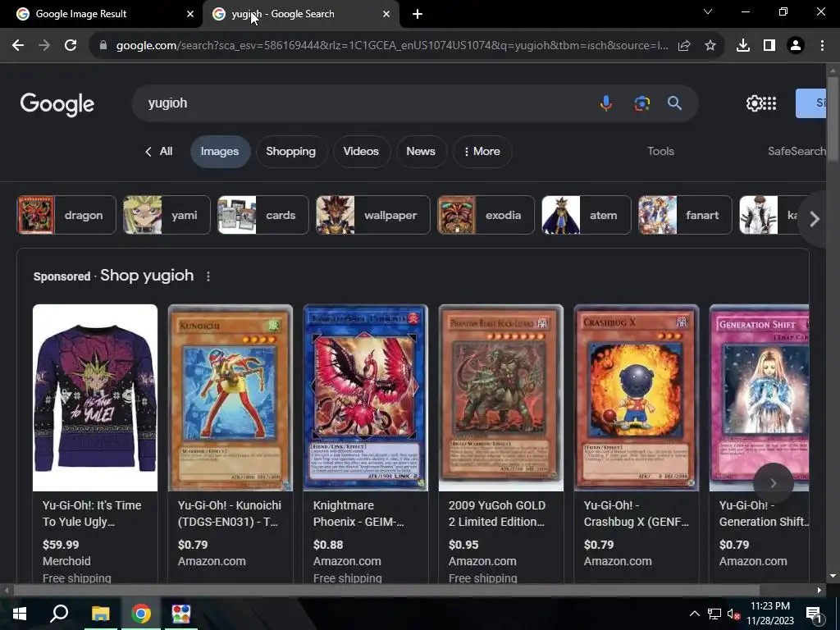Image resolution: width=840 pixels, height=630 pixels.
Task: Open File Explorer from the taskbar
Action: point(100,614)
